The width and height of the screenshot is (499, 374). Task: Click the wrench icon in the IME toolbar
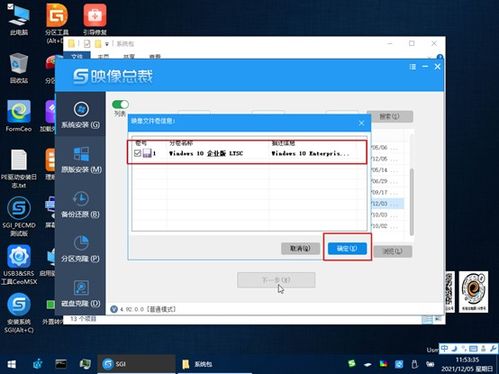[493, 349]
